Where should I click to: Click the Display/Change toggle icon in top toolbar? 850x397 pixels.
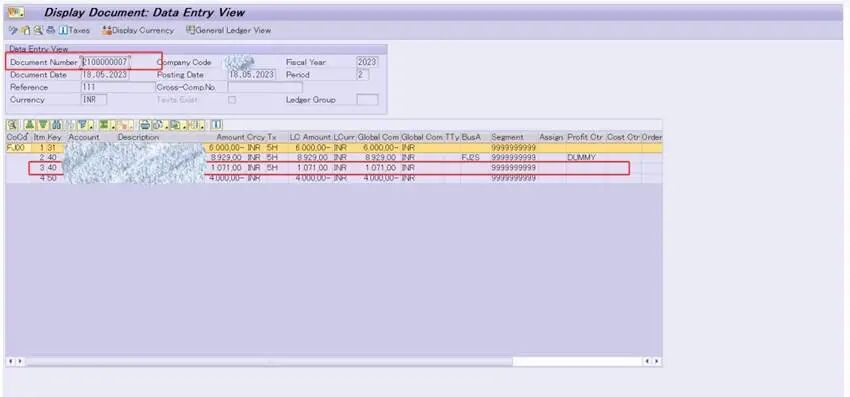pos(13,30)
